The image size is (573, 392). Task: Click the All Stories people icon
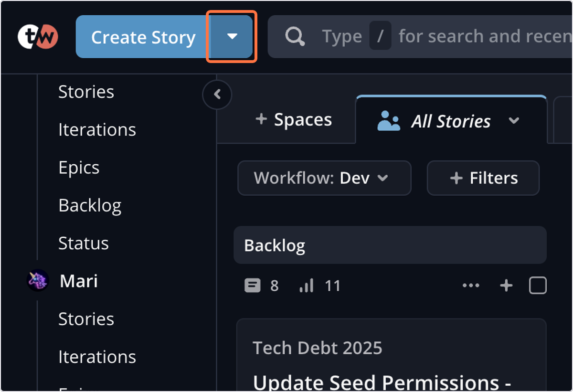pos(388,121)
